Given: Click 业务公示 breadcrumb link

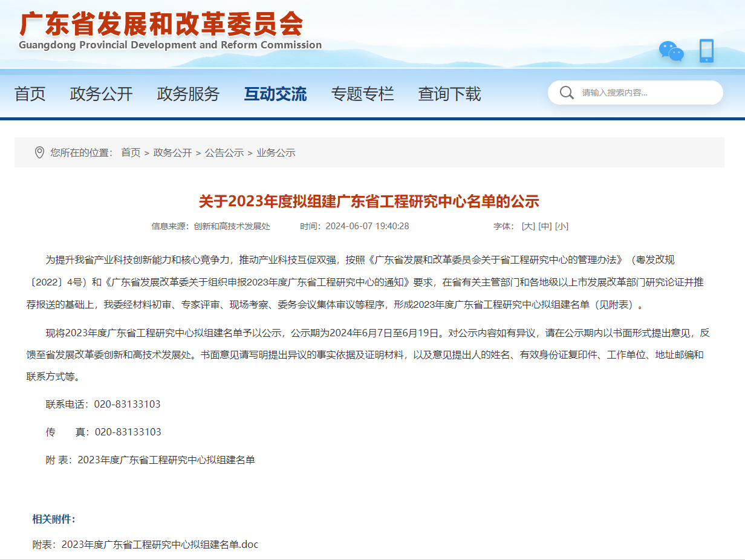Looking at the screenshot, I should point(276,152).
